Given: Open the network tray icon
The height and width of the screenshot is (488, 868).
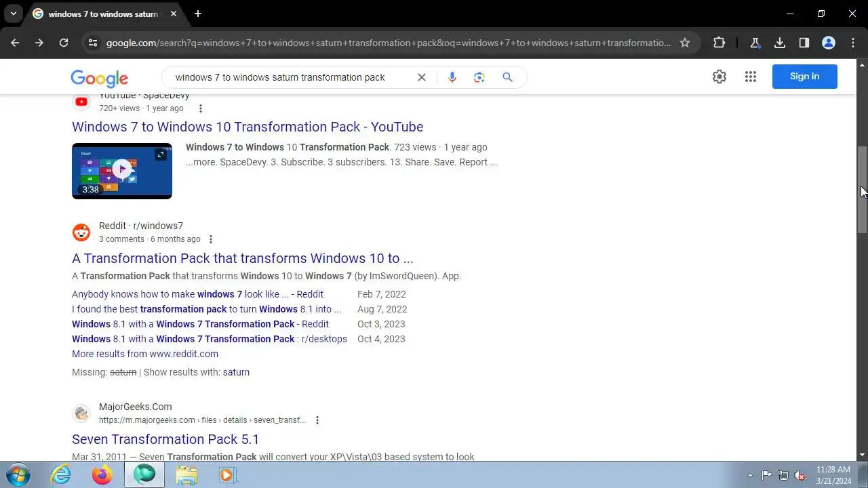Looking at the screenshot, I should [x=783, y=475].
